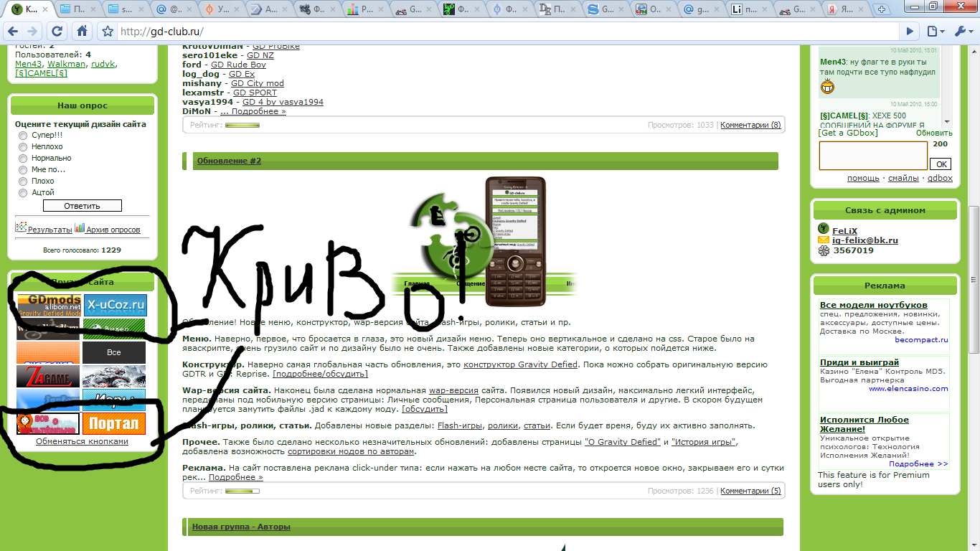980x551 pixels.
Task: Click the chat box scroll down arrow
Action: (x=947, y=123)
